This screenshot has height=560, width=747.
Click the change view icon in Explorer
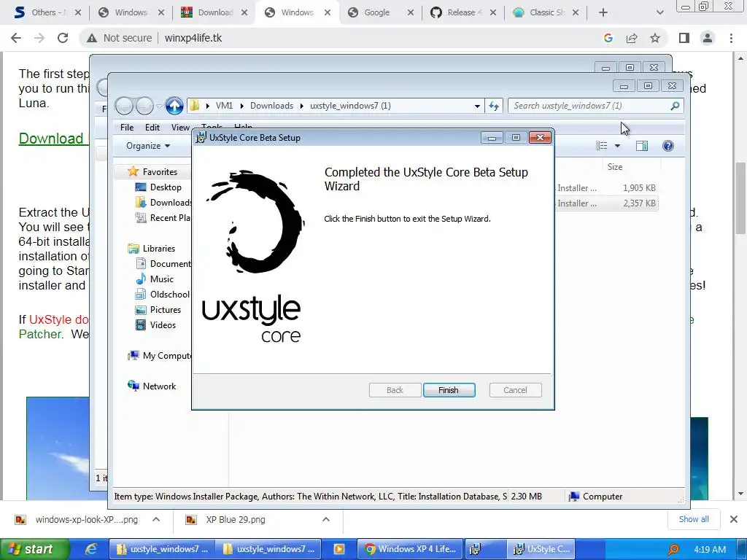pyautogui.click(x=602, y=146)
